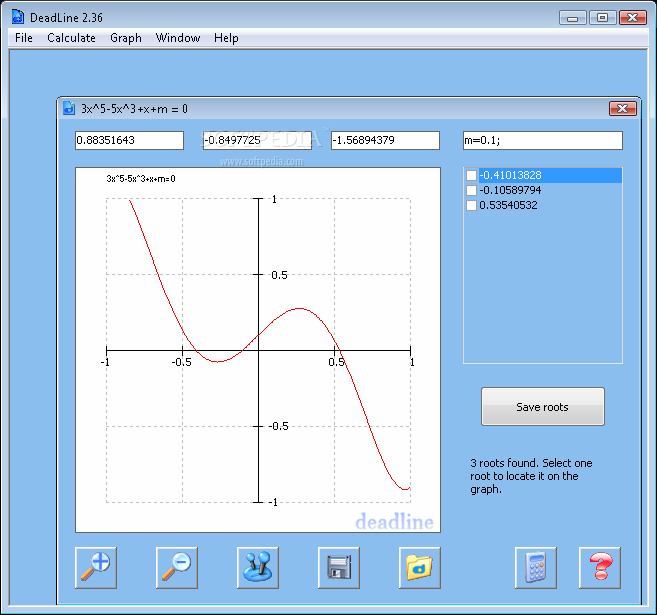Image resolution: width=657 pixels, height=615 pixels.
Task: Open the calculator icon
Action: click(x=535, y=568)
